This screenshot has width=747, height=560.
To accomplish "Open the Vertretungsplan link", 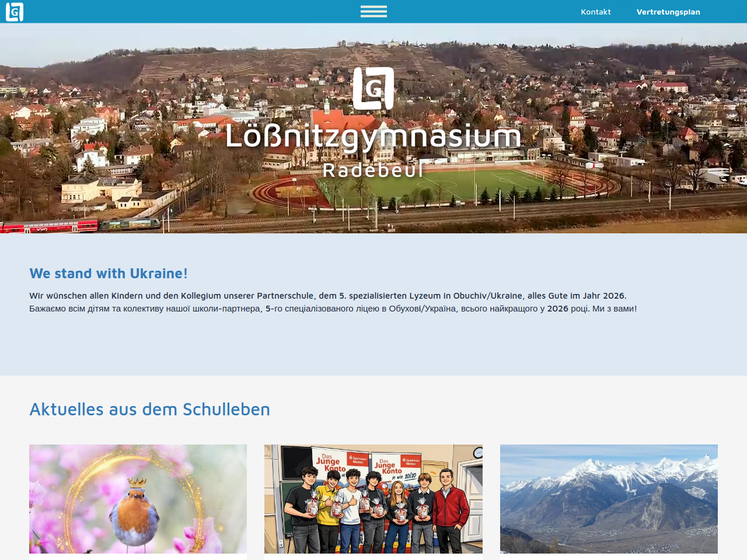I will [x=668, y=12].
